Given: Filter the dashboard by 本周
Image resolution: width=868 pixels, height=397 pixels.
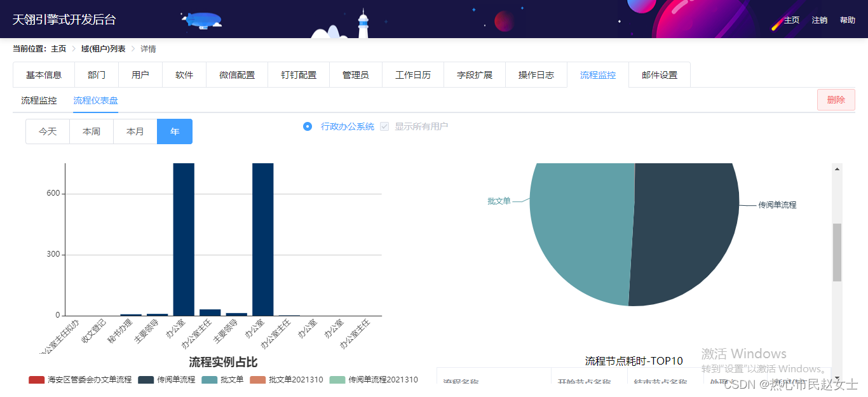Looking at the screenshot, I should (92, 131).
